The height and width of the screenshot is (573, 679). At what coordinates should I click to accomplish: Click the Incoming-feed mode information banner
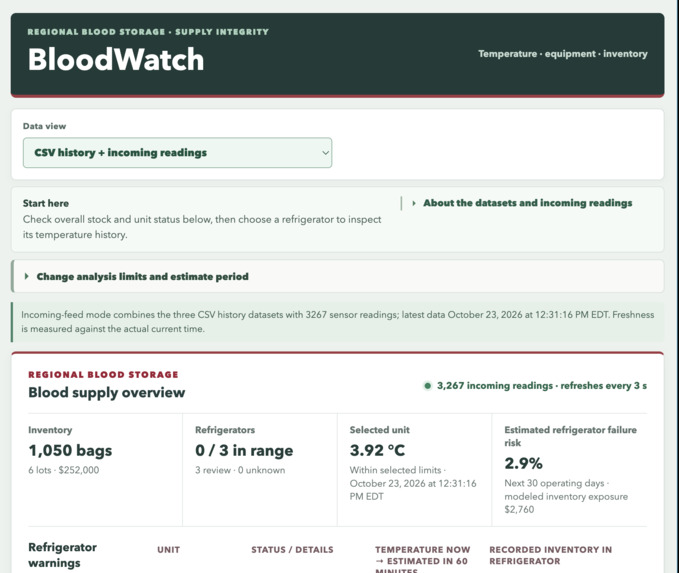pos(337,322)
